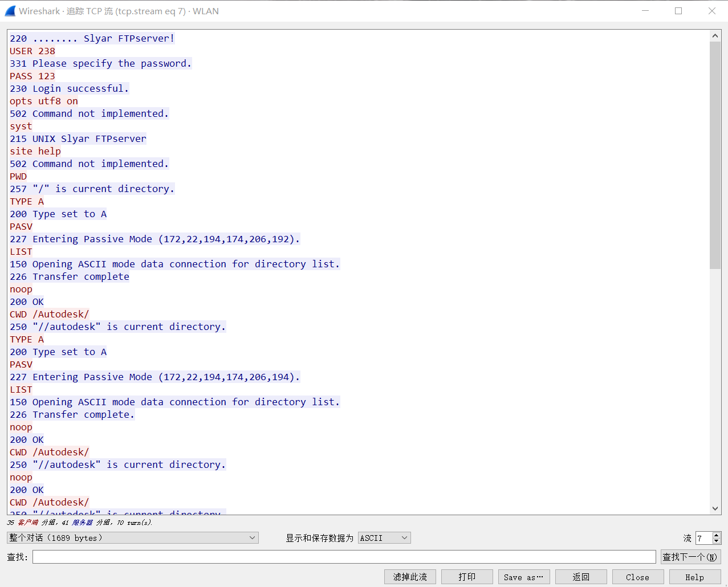
Task: Click the vertical scrollbar thumb
Action: click(x=715, y=154)
